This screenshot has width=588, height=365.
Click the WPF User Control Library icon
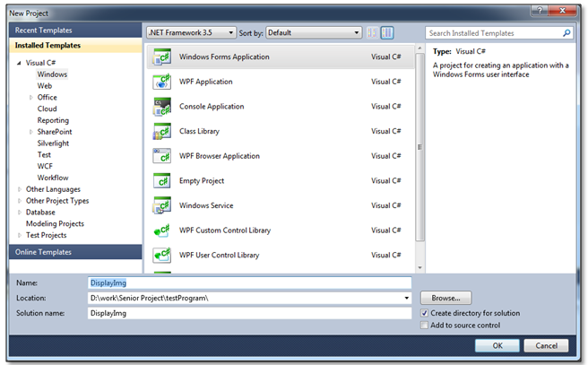(x=162, y=255)
